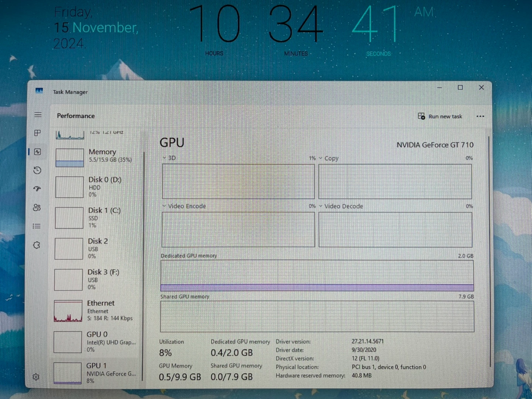Expand the Video Decode engine dropdown
The width and height of the screenshot is (532, 399).
(x=321, y=206)
